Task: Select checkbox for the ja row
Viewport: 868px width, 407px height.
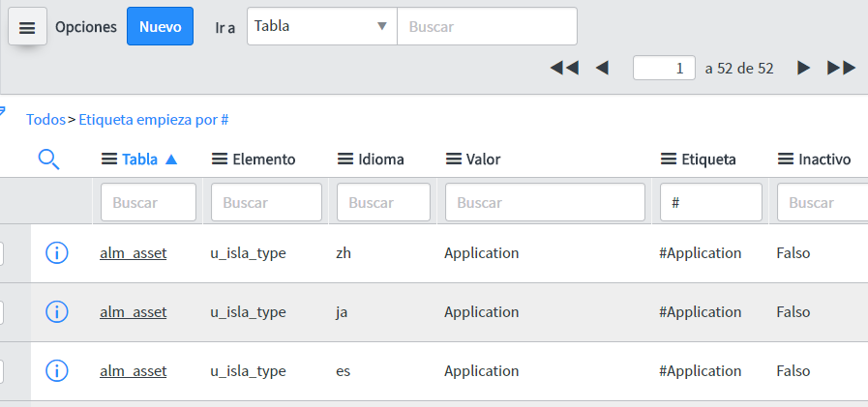Action: (1, 312)
